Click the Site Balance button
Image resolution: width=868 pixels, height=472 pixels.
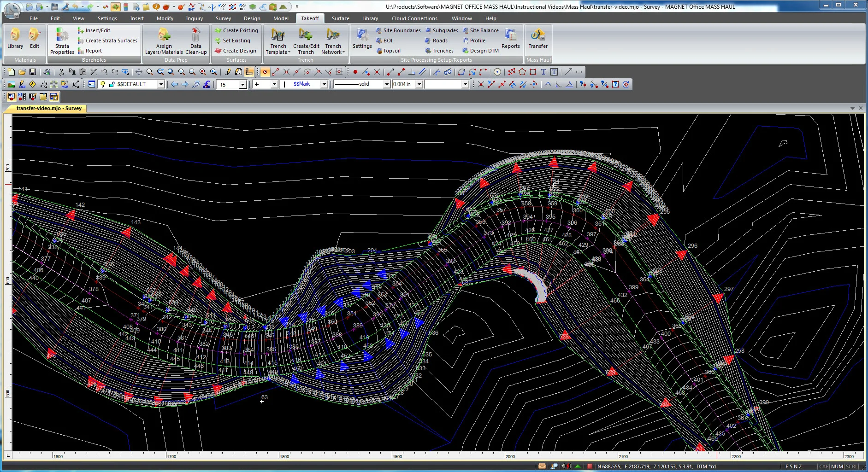coord(481,30)
